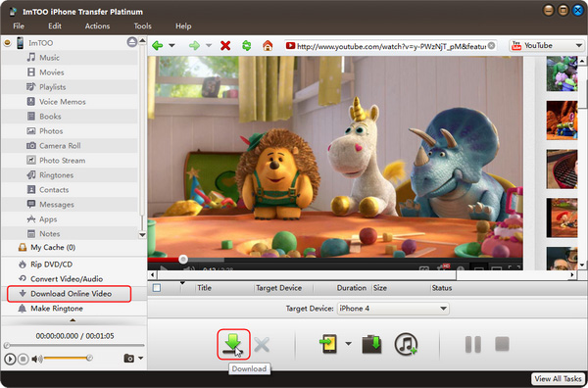The image size is (588, 388).
Task: Click View All Tasks button
Action: 559,378
